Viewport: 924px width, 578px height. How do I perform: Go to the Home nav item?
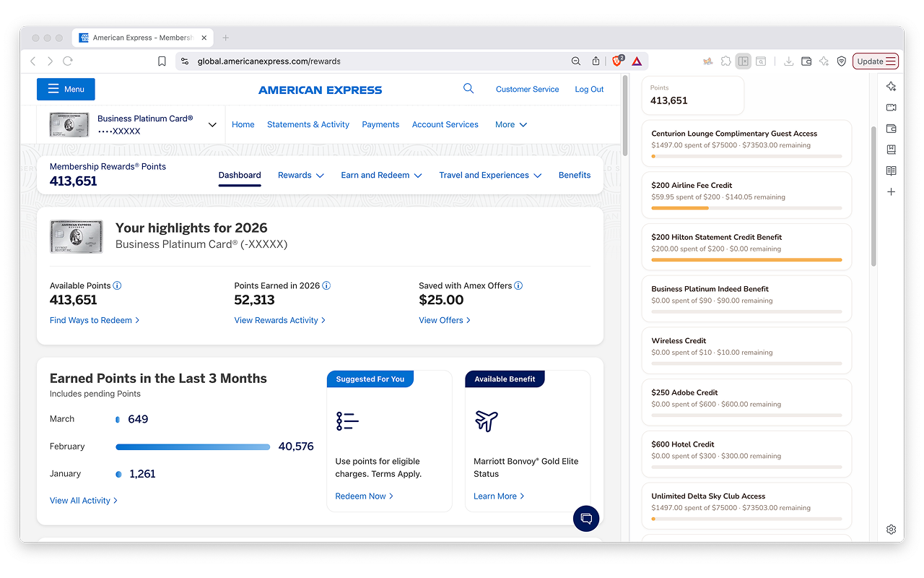[243, 124]
